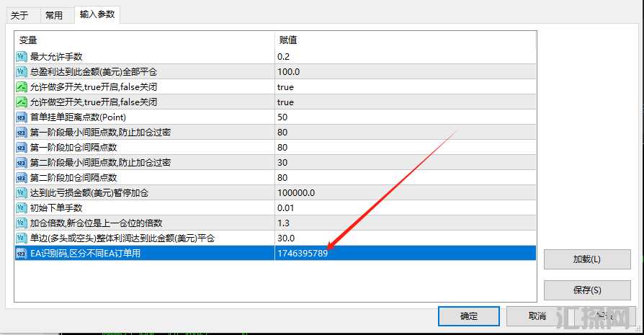The height and width of the screenshot is (335, 644).
Task: Click the icon beside 总盈利达到此金额(美元)全部平仓
Action: 22,72
